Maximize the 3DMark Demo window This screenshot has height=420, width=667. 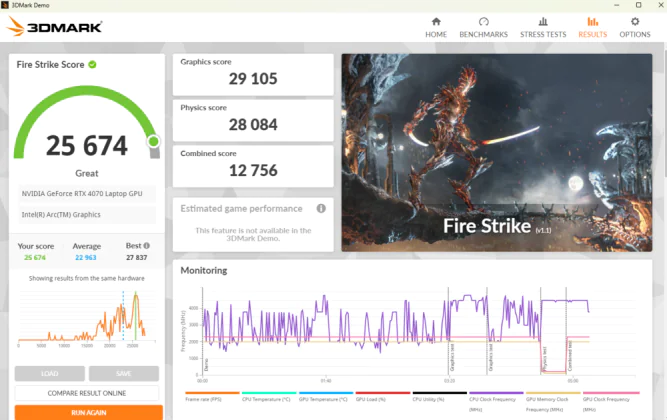click(638, 5)
